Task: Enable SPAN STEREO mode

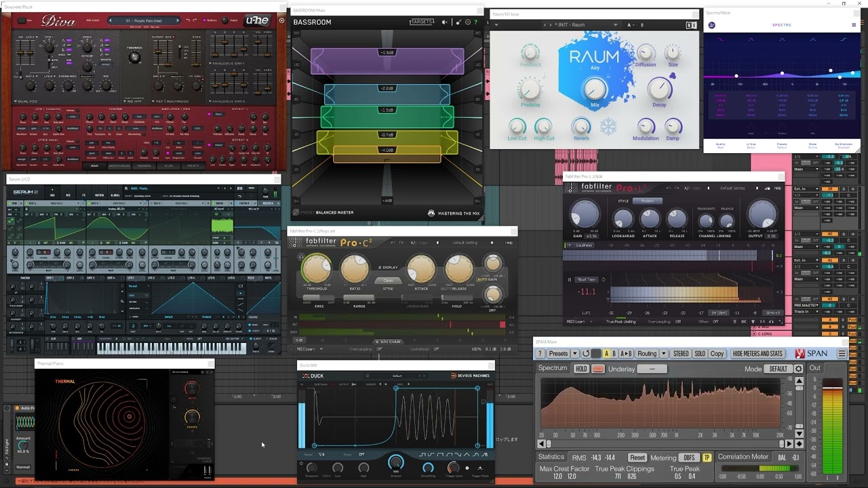Action: [x=681, y=354]
